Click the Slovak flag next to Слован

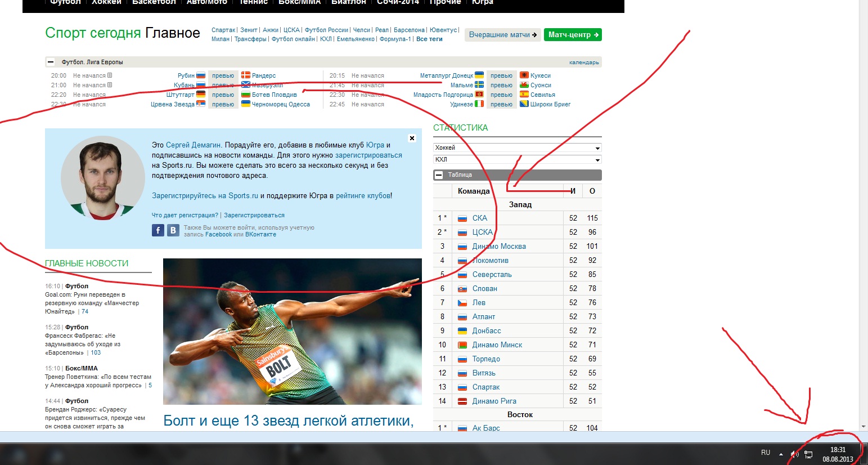tap(462, 289)
